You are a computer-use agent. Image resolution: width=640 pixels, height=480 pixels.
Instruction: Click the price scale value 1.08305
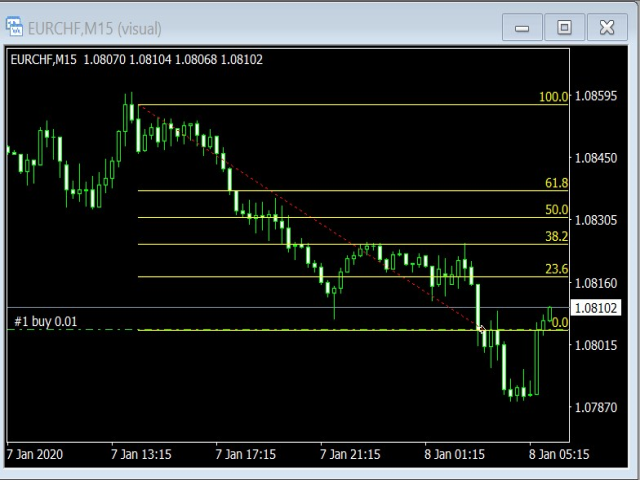[596, 220]
